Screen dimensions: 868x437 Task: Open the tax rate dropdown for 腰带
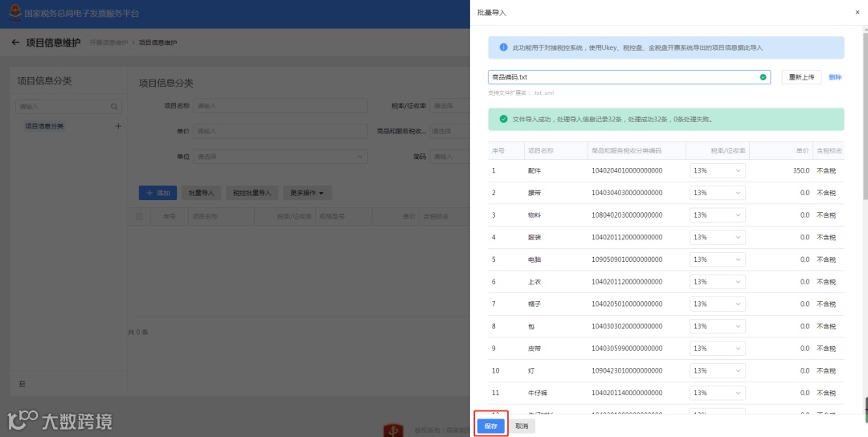coord(718,193)
